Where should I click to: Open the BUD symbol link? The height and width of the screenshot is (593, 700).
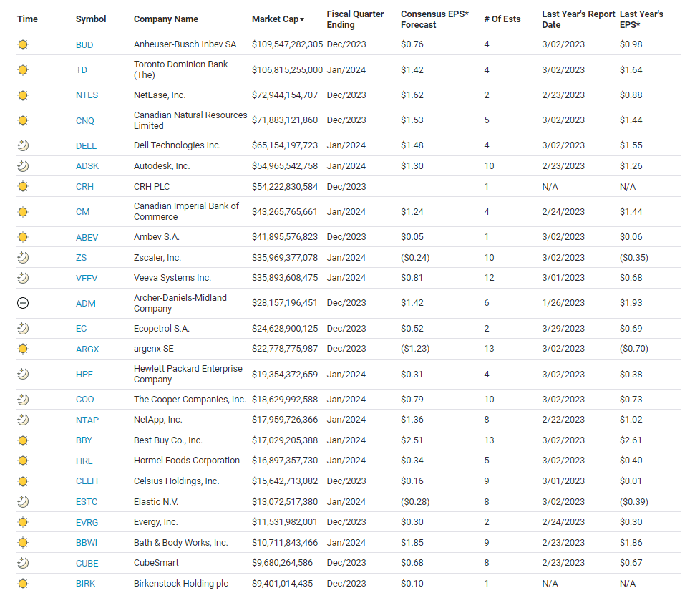[84, 44]
